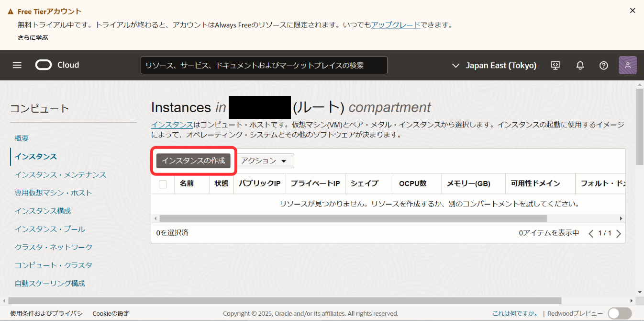Screen dimensions: 644x321
Task: Click the プライベートIP column header
Action: tap(315, 183)
